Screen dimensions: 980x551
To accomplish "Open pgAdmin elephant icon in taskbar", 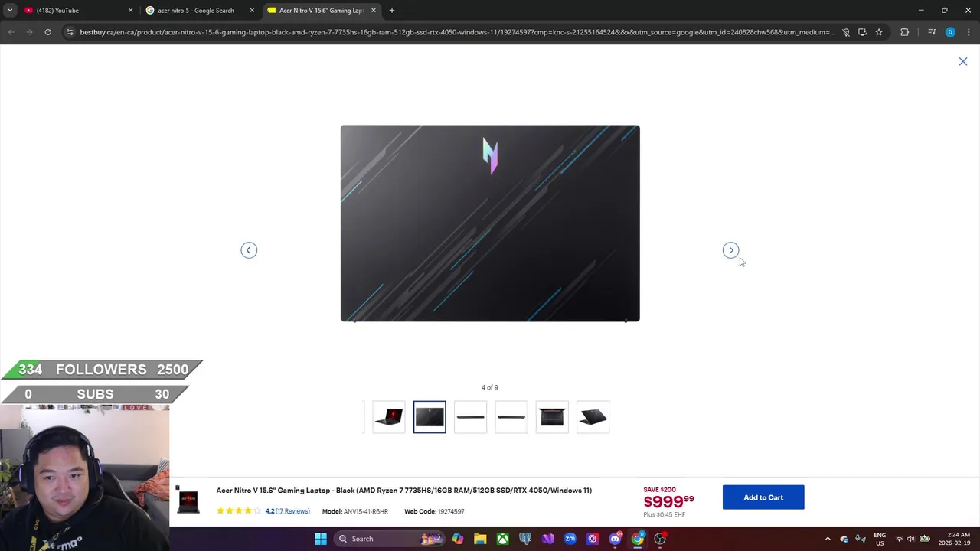I will tap(525, 539).
